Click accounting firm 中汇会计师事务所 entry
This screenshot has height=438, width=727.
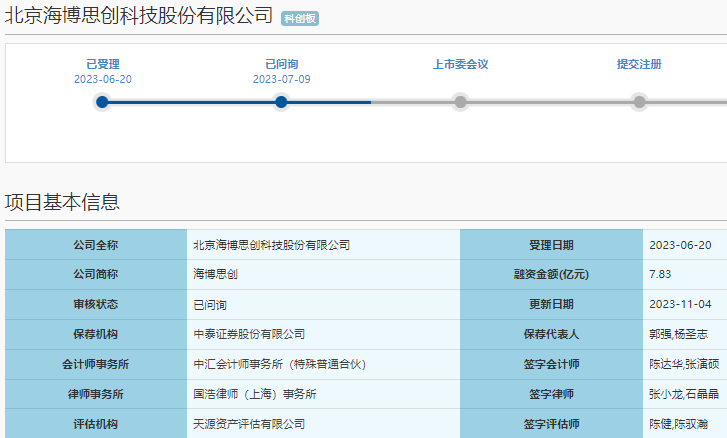pos(279,364)
